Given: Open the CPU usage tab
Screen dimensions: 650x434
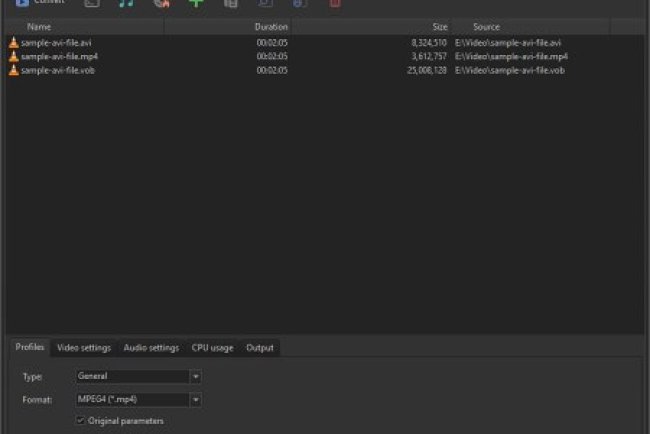Looking at the screenshot, I should click(x=212, y=348).
